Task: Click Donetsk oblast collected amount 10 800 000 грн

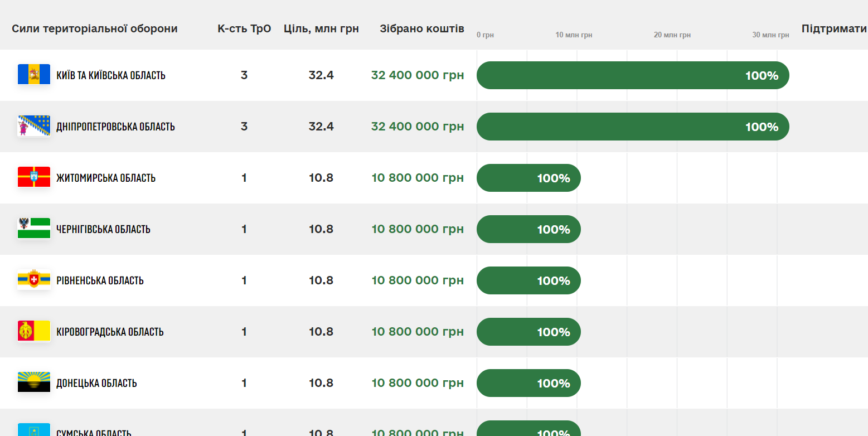Action: [x=418, y=383]
